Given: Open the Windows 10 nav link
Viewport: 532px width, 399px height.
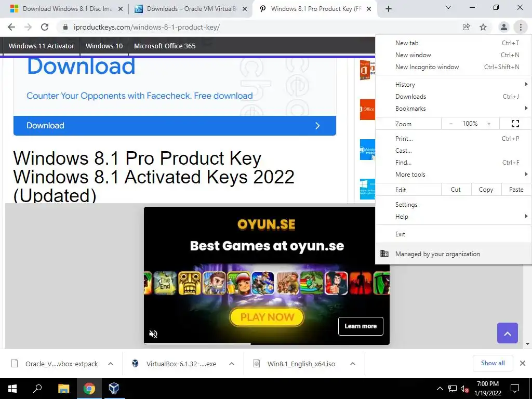Looking at the screenshot, I should coord(104,46).
